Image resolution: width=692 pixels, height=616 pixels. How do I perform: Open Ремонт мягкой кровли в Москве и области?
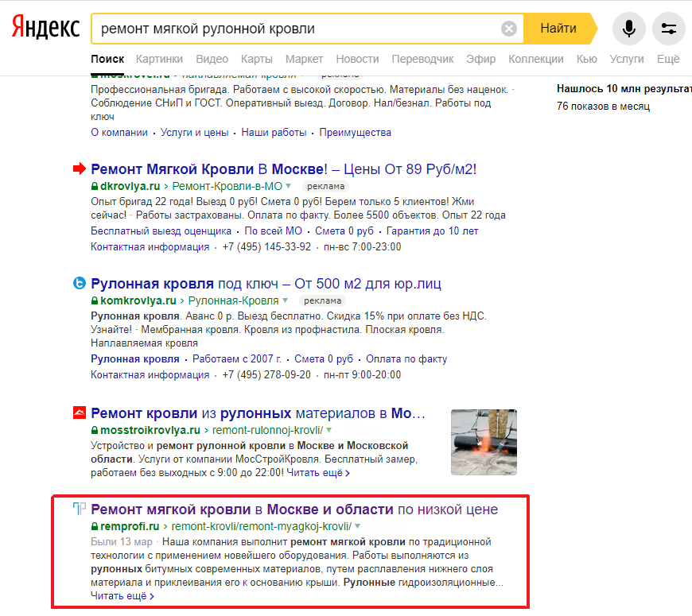(x=294, y=509)
